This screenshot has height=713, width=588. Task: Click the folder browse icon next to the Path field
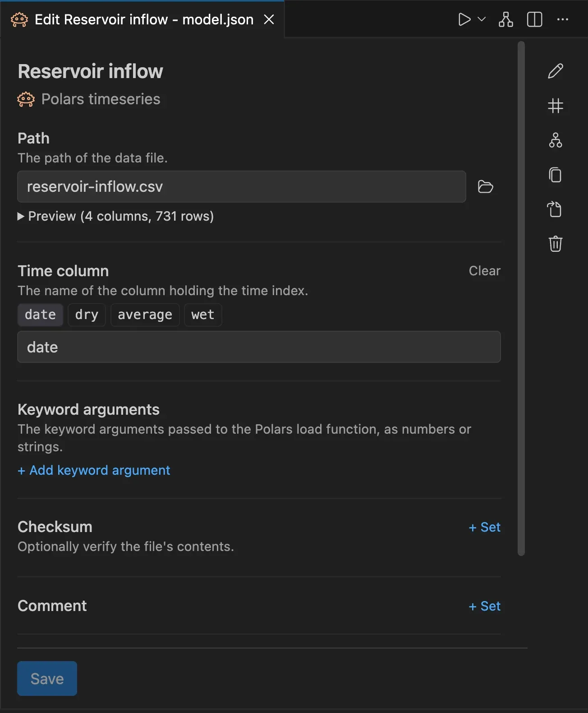pyautogui.click(x=485, y=186)
